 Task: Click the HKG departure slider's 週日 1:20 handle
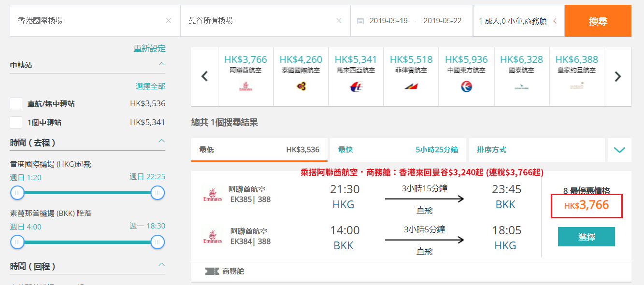pyautogui.click(x=17, y=193)
